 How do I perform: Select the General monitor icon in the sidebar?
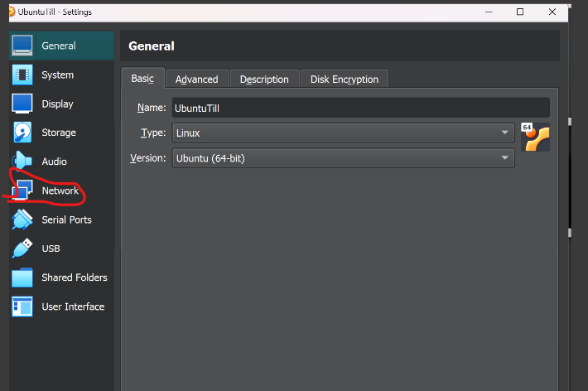[x=22, y=46]
